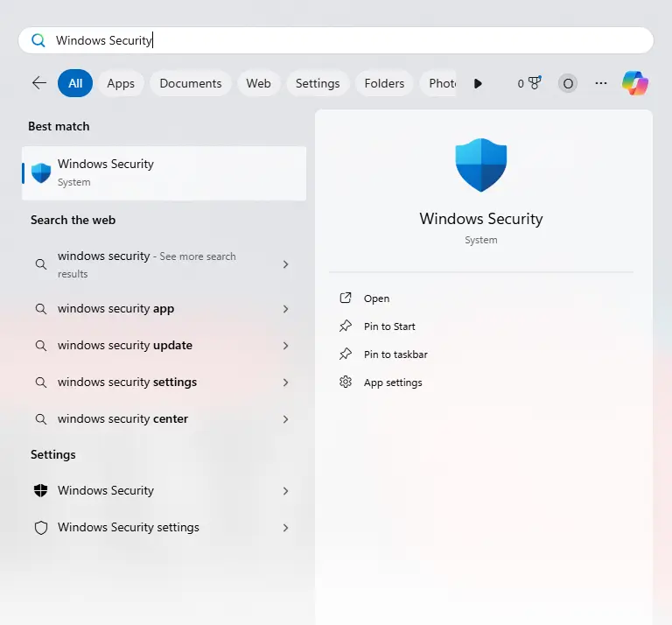Select 'Windows Security settings' under Settings

[164, 528]
